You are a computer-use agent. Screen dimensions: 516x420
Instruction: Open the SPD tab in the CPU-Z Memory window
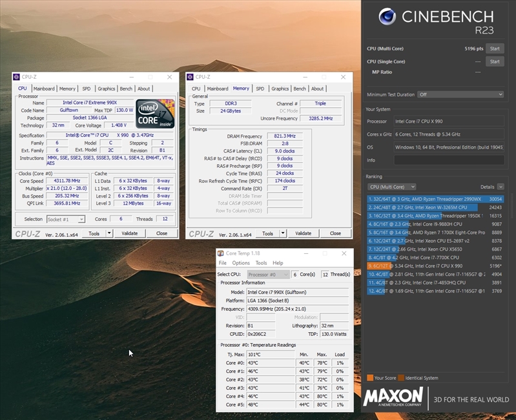click(x=260, y=89)
